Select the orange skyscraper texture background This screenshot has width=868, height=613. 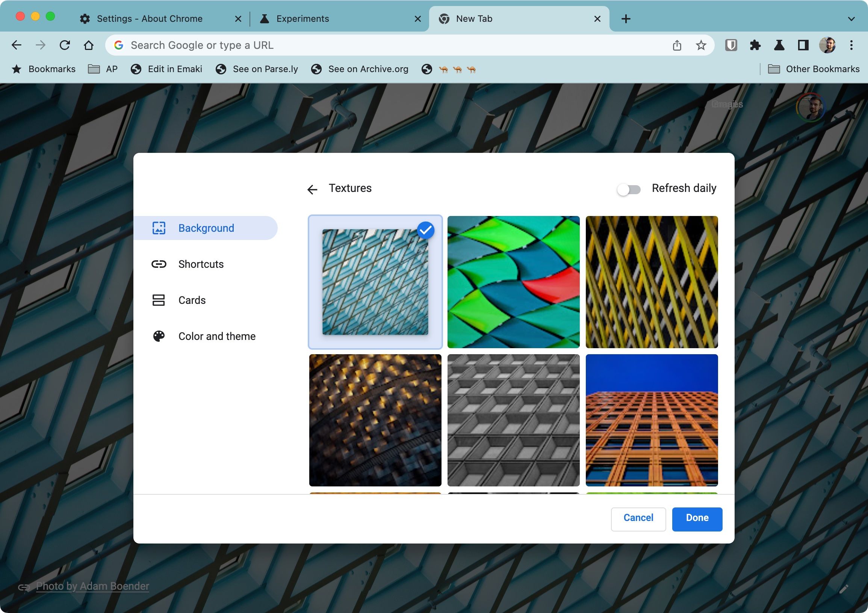click(652, 420)
